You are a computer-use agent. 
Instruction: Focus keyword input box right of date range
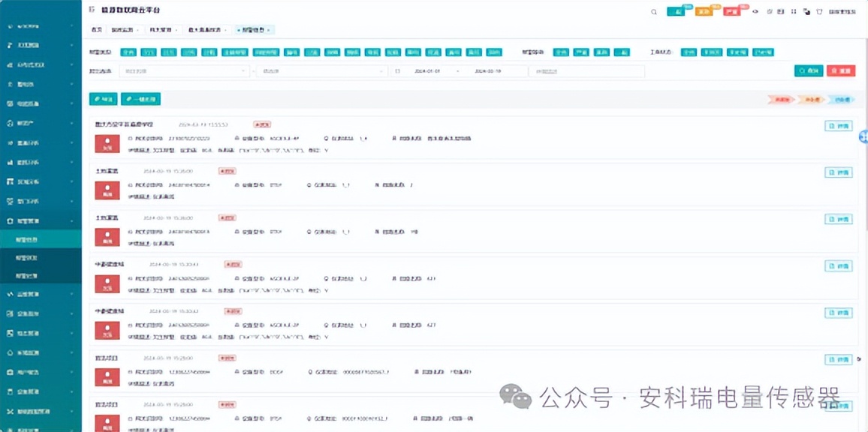pyautogui.click(x=586, y=71)
